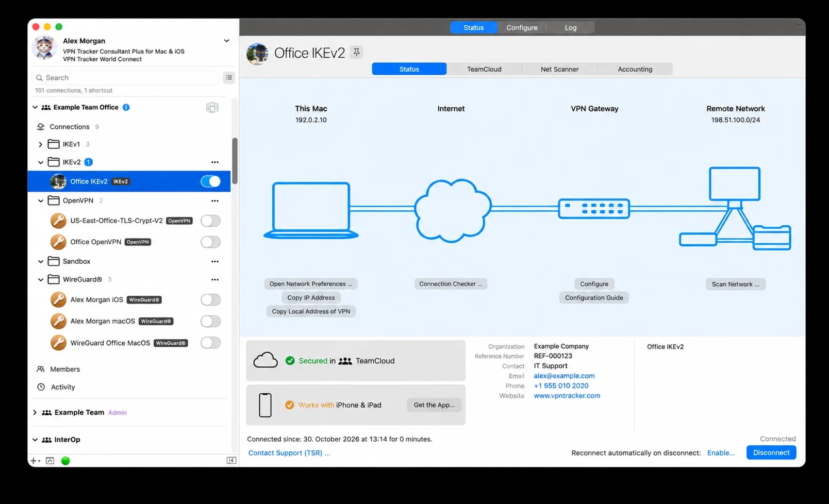Turn on the Alex Morgan macOS switch
This screenshot has width=829, height=504.
[x=210, y=322]
